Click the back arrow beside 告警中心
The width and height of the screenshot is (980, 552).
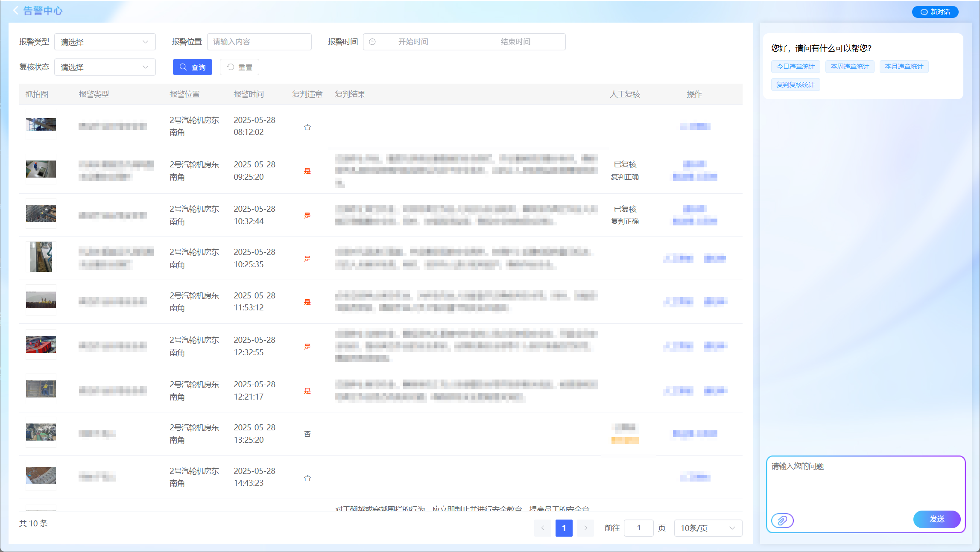tap(16, 11)
